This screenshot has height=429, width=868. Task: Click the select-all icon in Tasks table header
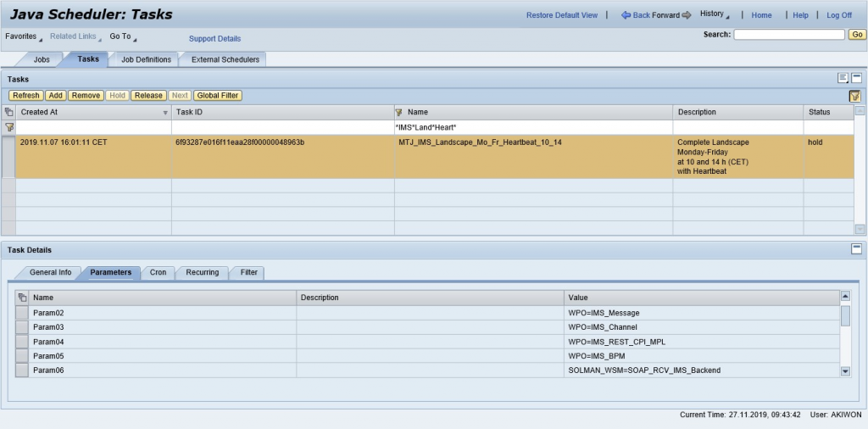pyautogui.click(x=8, y=112)
